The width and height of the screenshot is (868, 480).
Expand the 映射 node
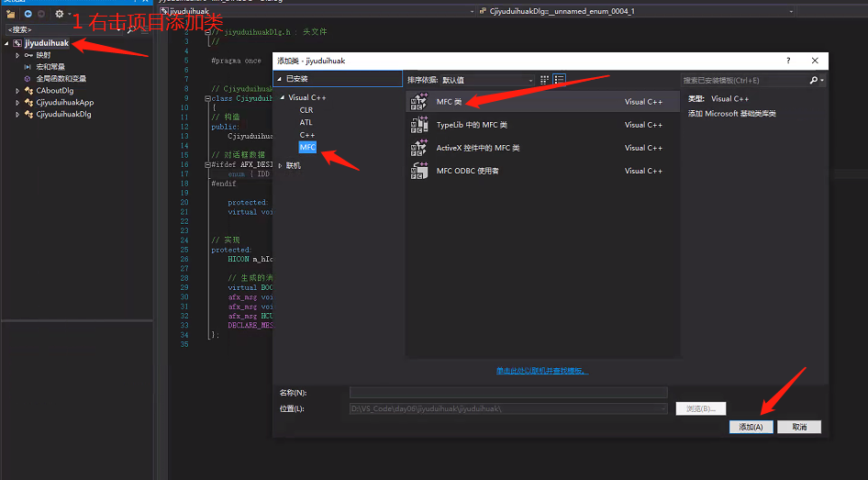tap(17, 55)
